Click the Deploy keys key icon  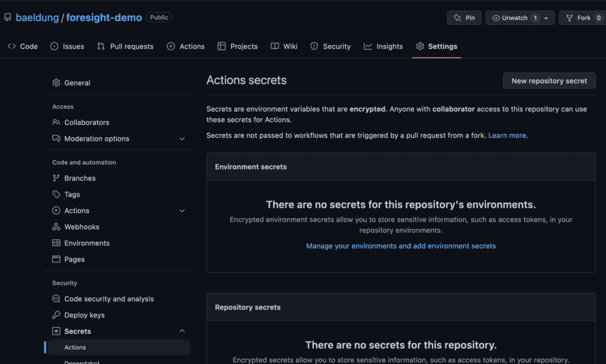click(x=56, y=315)
